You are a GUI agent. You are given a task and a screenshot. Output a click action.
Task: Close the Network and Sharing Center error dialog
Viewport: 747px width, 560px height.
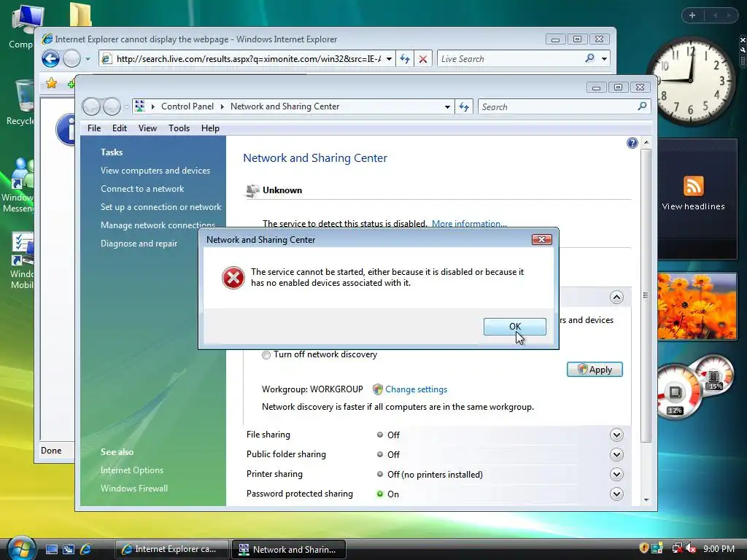542,239
